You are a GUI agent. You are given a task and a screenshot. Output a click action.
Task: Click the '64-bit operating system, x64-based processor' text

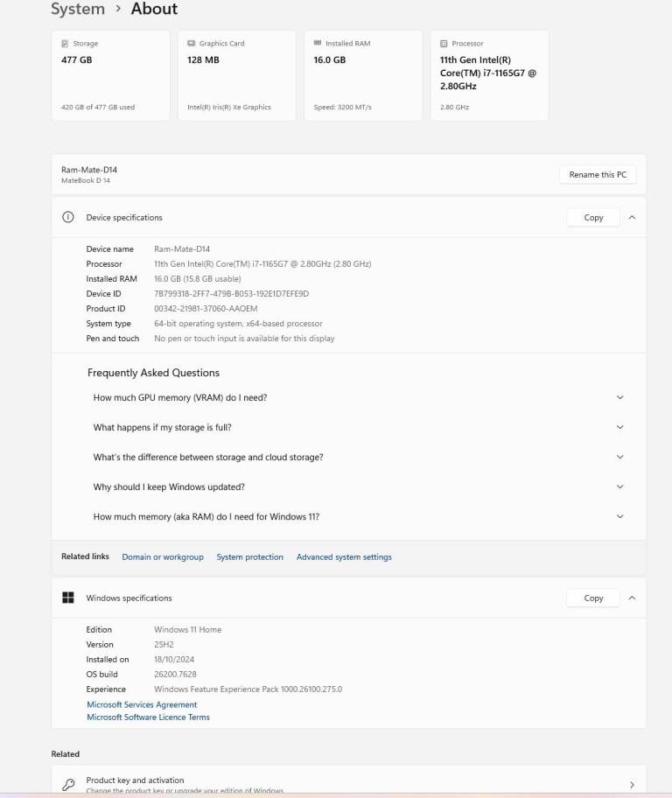(238, 324)
